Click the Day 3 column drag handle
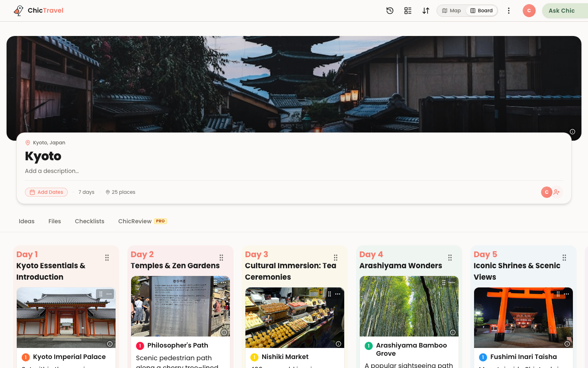Image resolution: width=588 pixels, height=368 pixels. [x=336, y=258]
